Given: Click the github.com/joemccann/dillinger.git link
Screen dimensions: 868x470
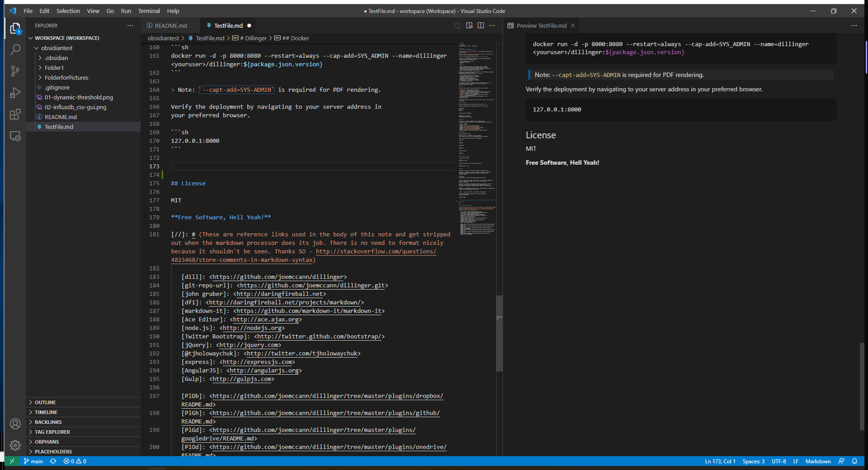Looking at the screenshot, I should [x=313, y=286].
